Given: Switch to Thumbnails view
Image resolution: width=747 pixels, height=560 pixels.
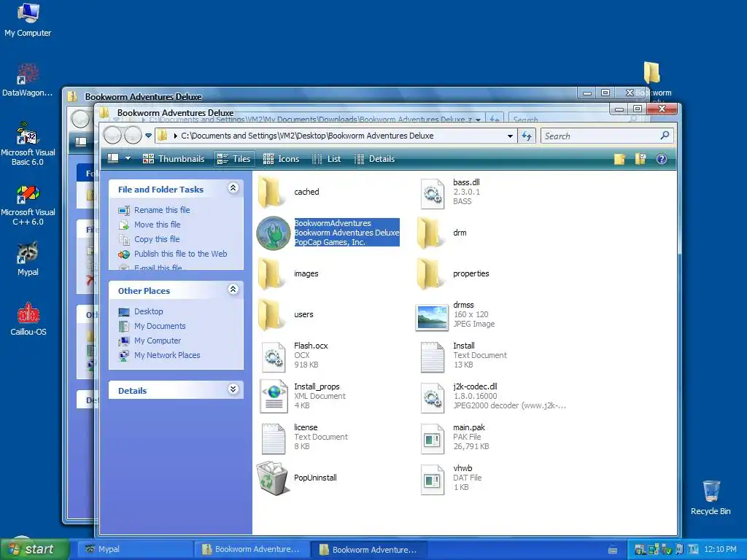Looking at the screenshot, I should pyautogui.click(x=174, y=159).
